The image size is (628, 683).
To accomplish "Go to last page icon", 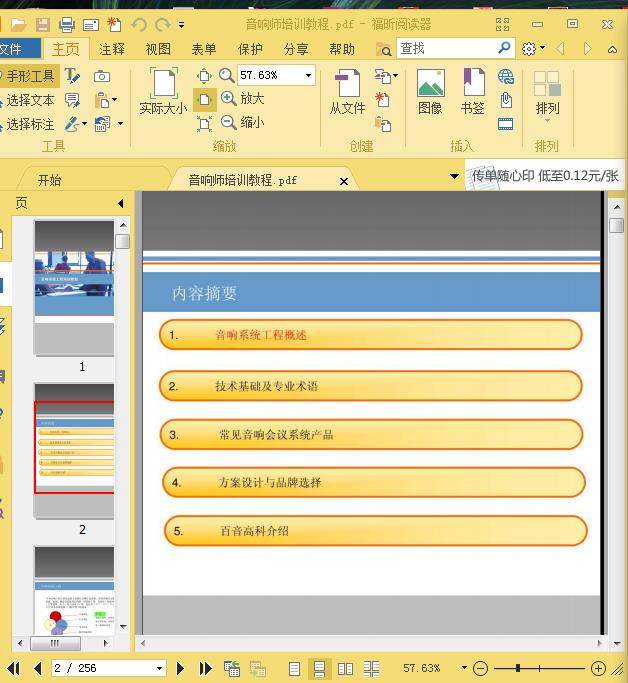I will pyautogui.click(x=205, y=668).
